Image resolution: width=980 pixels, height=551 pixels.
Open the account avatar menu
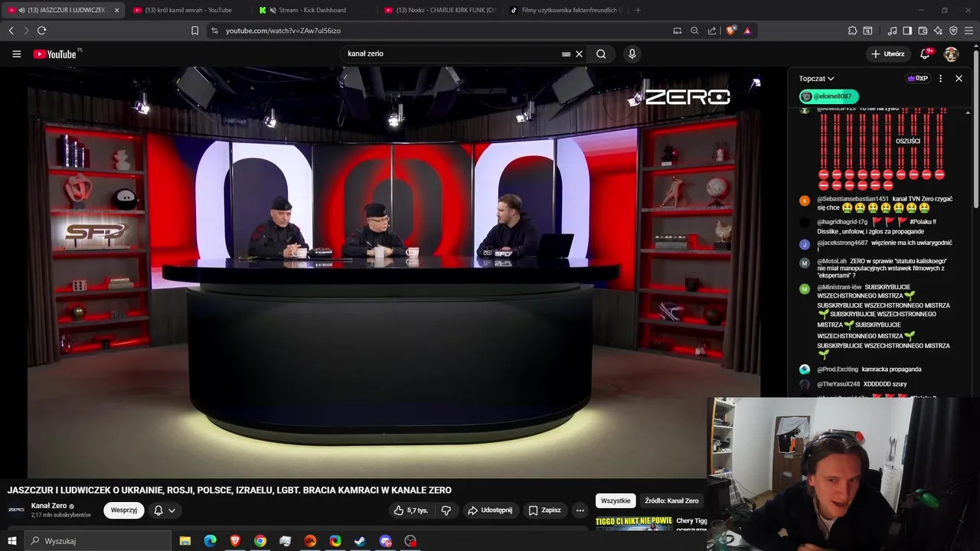pyautogui.click(x=951, y=54)
